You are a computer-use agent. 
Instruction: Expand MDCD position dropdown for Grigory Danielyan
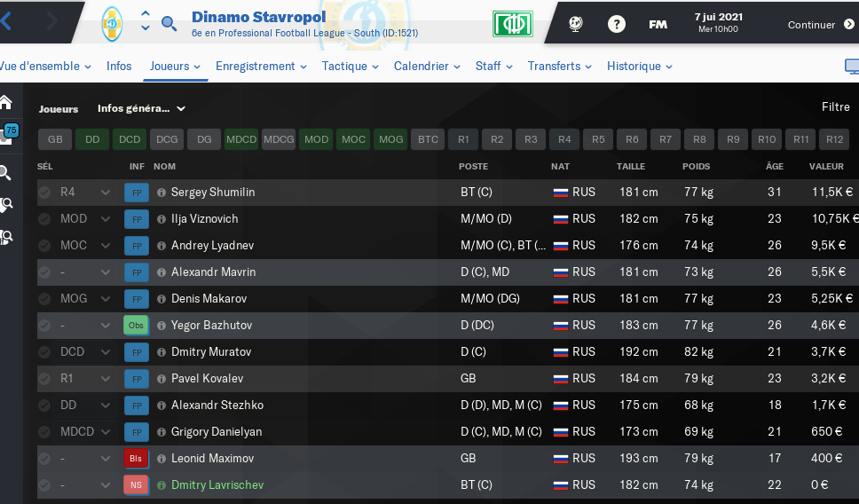pos(106,432)
